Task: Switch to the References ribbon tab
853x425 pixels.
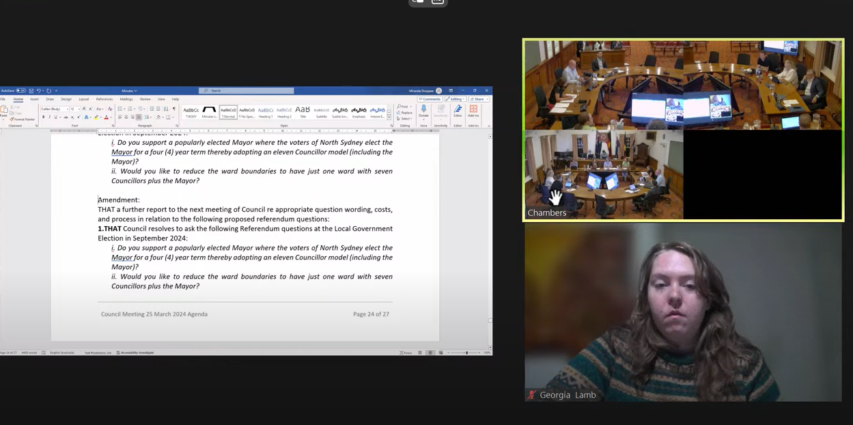Action: (x=104, y=99)
